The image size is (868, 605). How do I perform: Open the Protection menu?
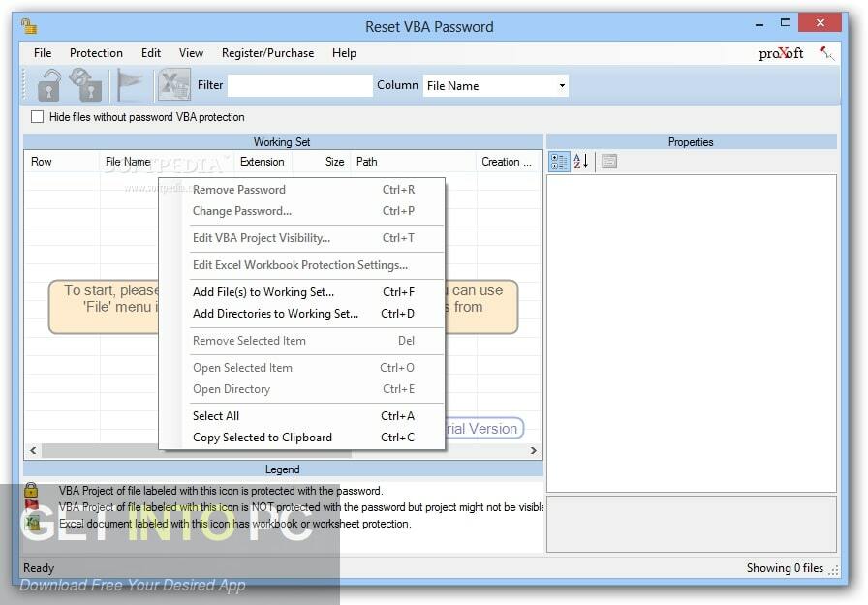(96, 53)
